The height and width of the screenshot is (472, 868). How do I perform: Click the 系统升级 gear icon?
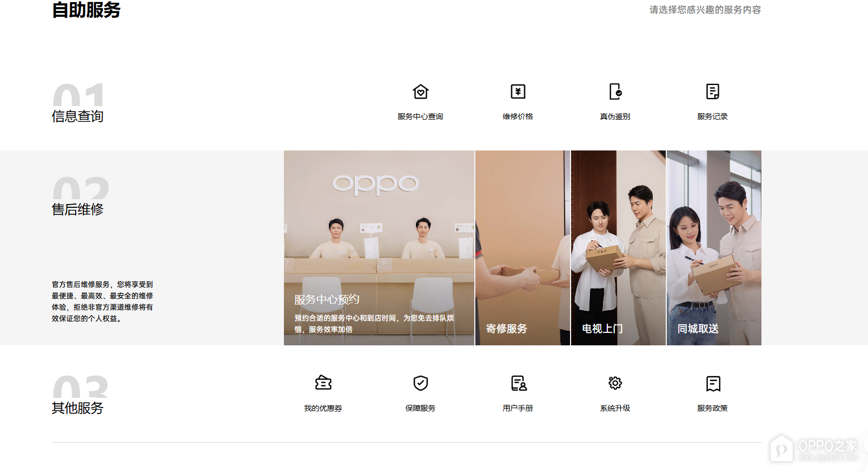click(x=615, y=383)
